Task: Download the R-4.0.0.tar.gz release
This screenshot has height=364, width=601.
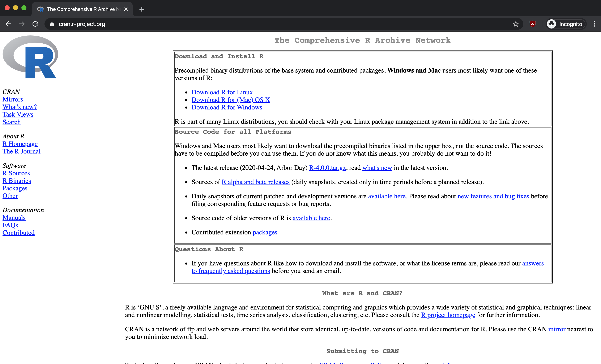Action: pos(327,168)
